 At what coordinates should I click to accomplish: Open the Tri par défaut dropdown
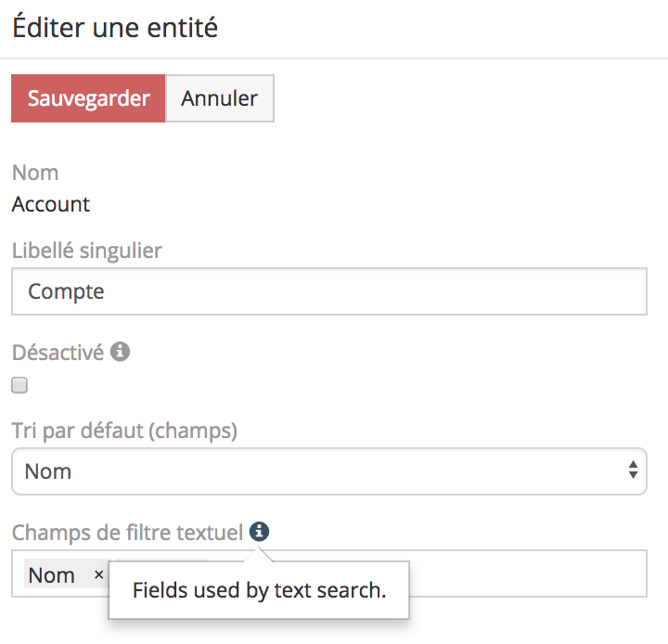click(x=328, y=471)
